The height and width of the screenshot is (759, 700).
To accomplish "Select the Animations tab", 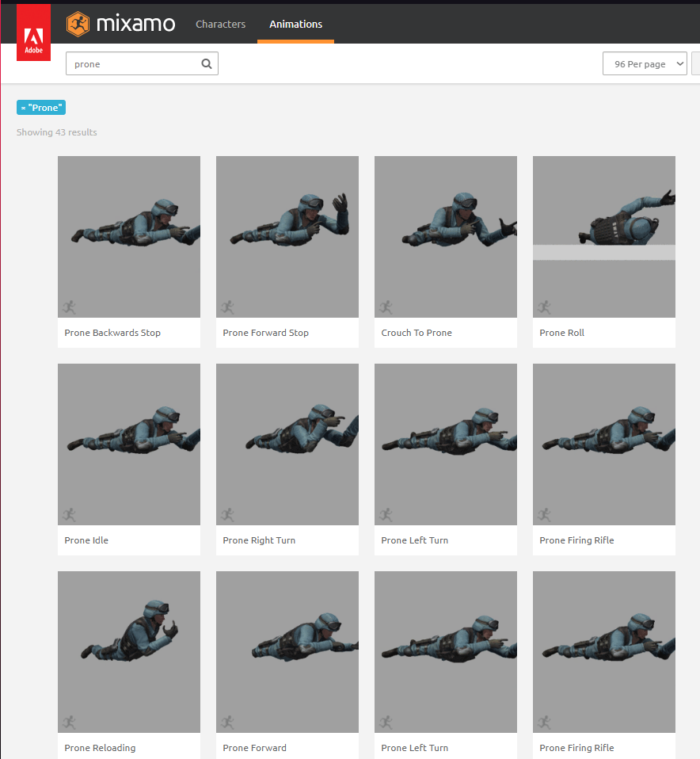I will tap(295, 24).
